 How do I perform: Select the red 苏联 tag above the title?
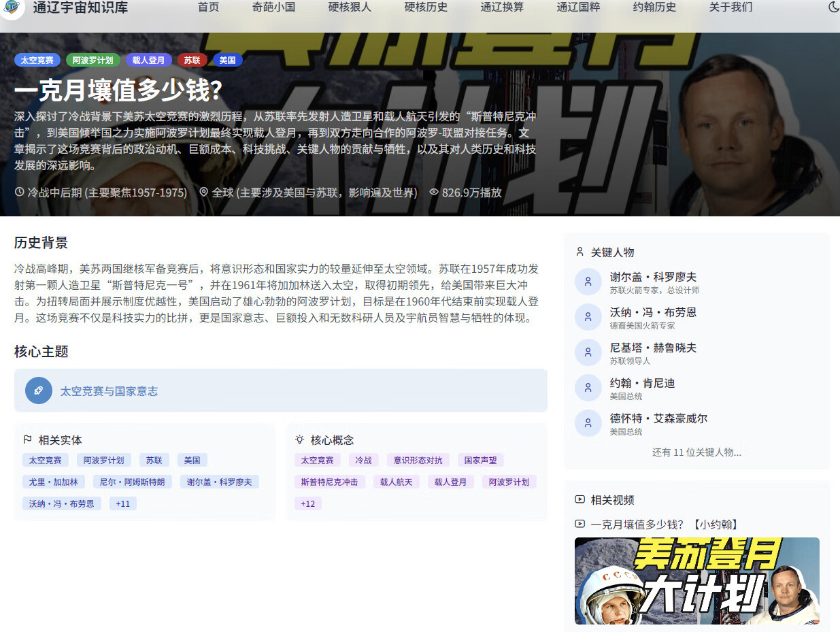tap(192, 60)
